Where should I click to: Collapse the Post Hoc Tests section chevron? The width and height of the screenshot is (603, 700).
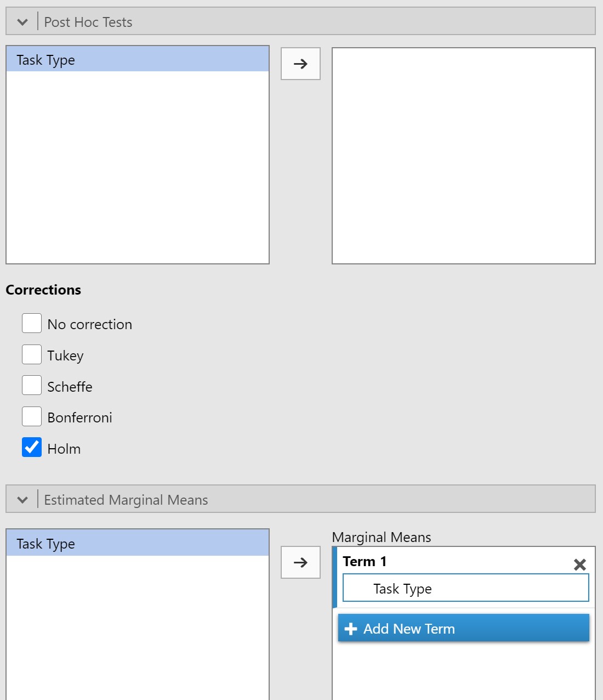point(22,22)
